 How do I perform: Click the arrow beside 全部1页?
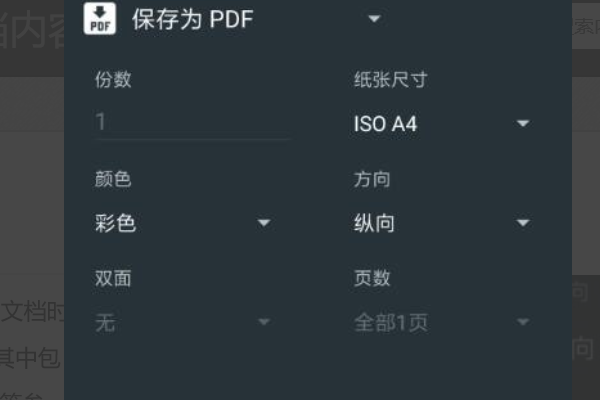(522, 322)
